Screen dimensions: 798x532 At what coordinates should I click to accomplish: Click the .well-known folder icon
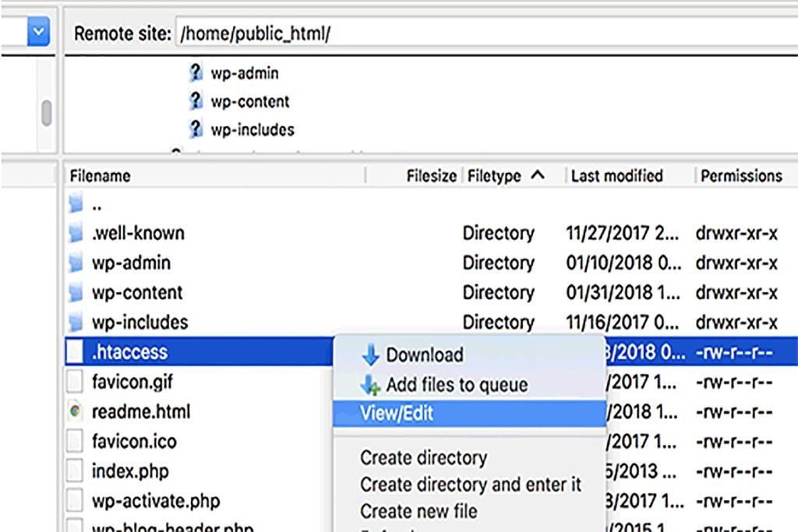click(76, 232)
